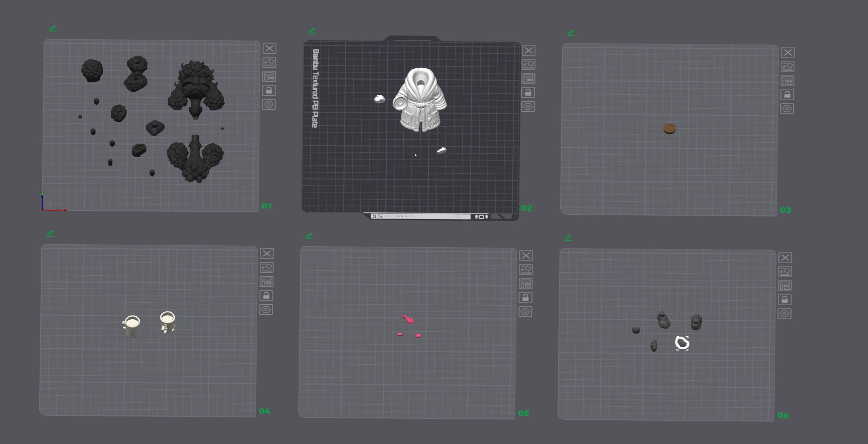Select the highlighted white ring on plate 06

point(682,343)
